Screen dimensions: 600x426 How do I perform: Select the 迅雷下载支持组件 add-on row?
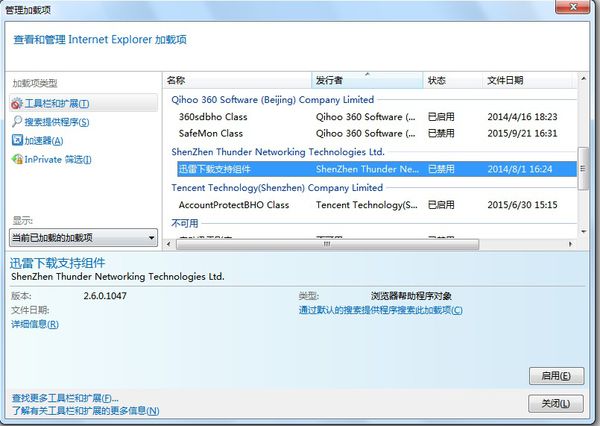tap(377, 169)
